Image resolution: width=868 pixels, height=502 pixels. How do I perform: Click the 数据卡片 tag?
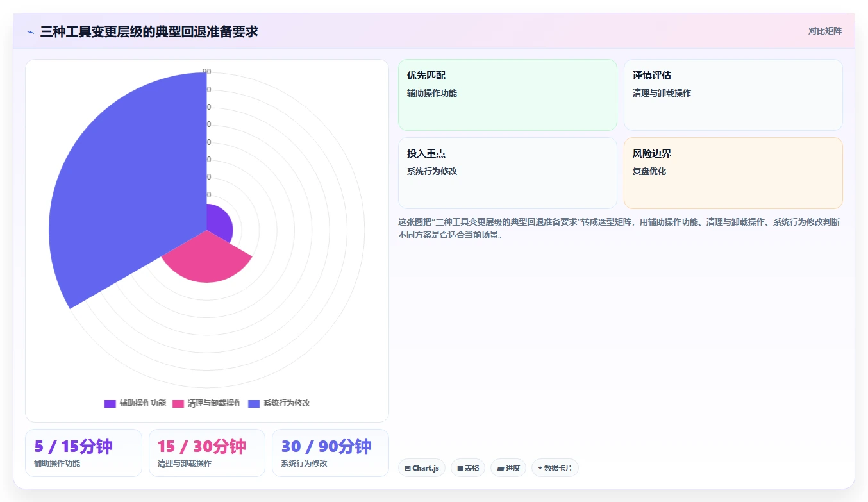tap(555, 468)
